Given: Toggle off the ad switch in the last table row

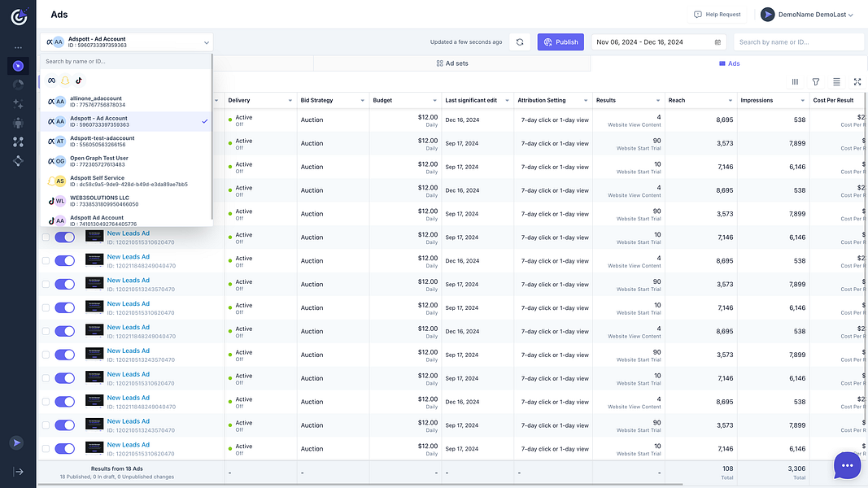Looking at the screenshot, I should click(65, 449).
